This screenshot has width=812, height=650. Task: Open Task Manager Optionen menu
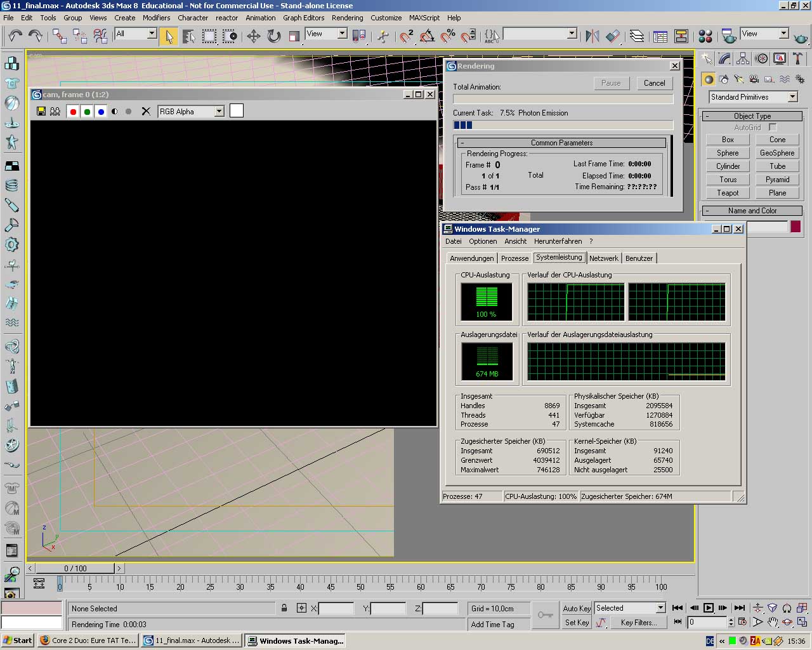(x=483, y=241)
